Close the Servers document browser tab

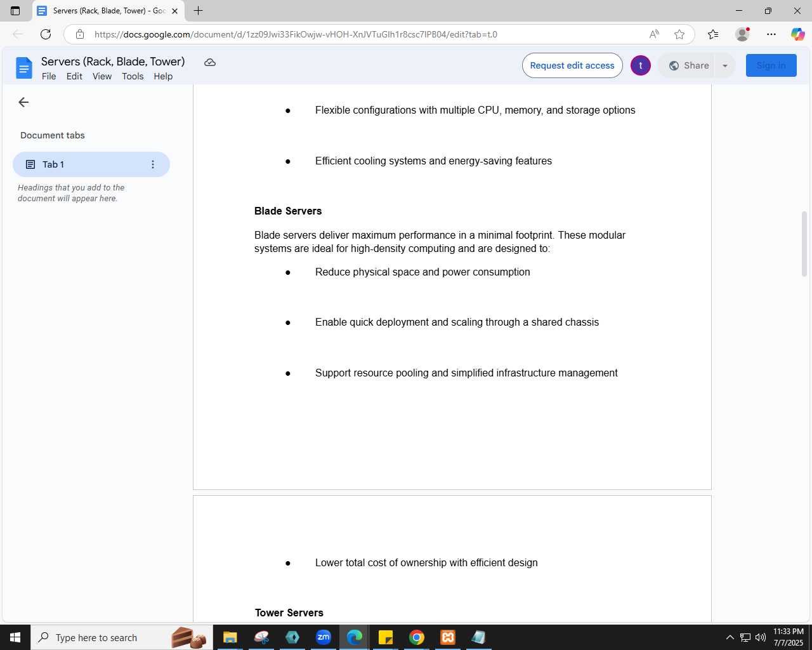174,11
